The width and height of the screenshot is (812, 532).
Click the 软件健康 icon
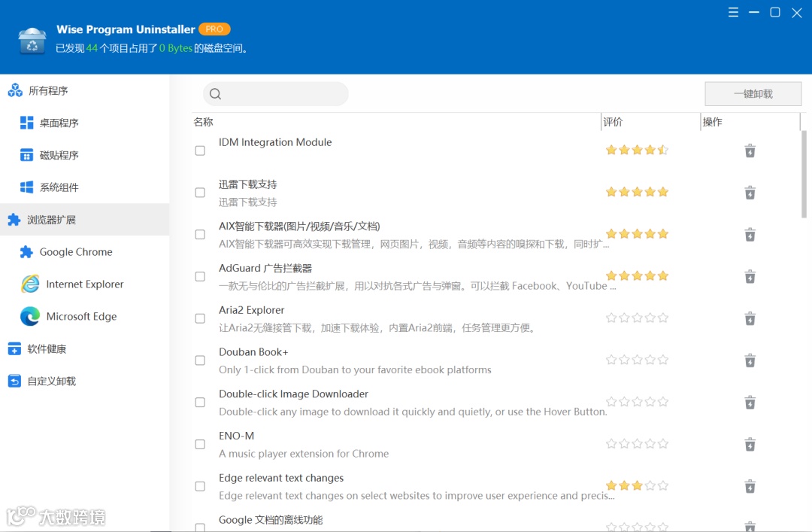tap(14, 349)
